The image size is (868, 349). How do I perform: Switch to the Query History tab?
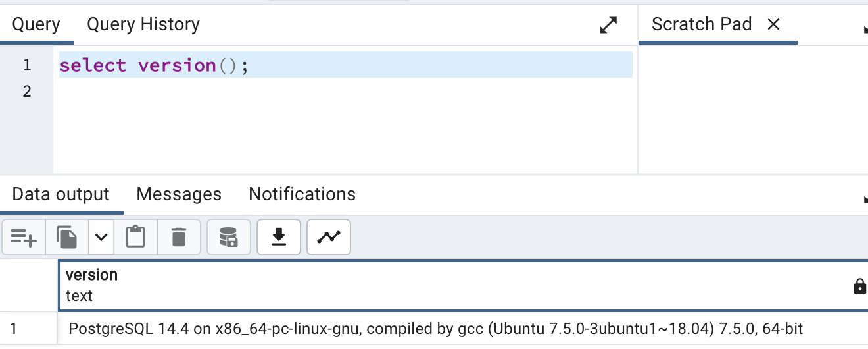point(143,25)
